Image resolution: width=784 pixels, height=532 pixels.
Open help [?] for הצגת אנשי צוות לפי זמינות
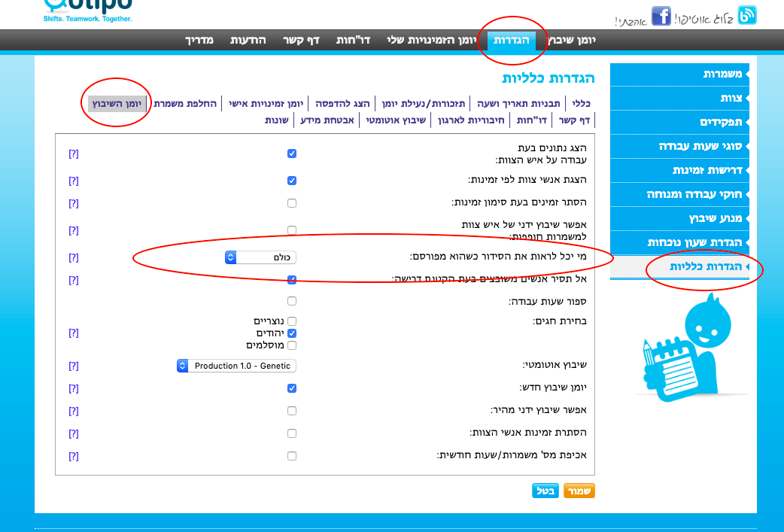pos(74,181)
